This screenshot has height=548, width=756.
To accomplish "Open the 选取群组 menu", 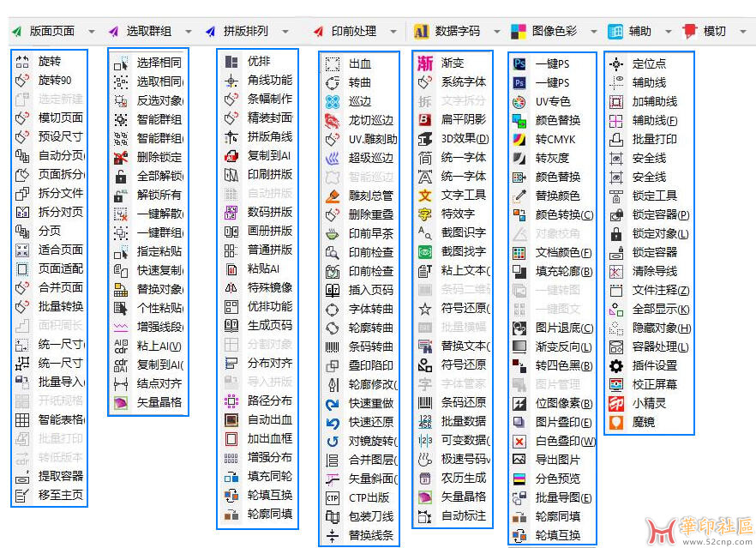I will (x=149, y=32).
